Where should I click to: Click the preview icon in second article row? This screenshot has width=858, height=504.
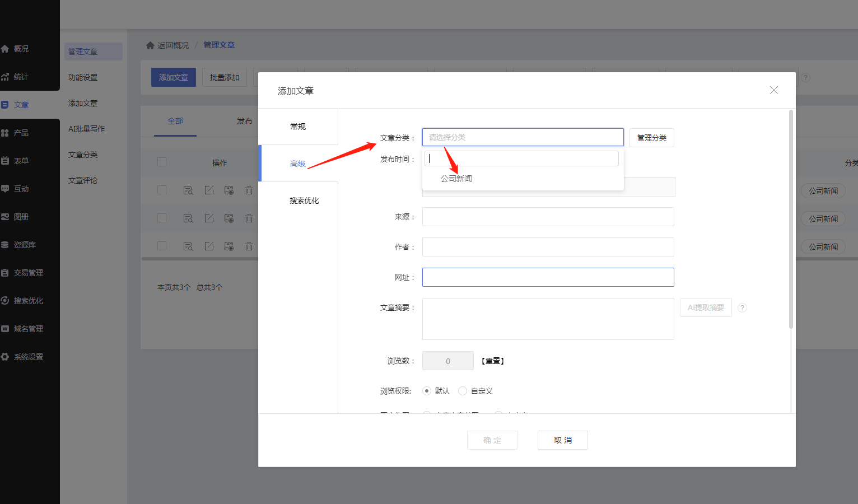(x=188, y=218)
